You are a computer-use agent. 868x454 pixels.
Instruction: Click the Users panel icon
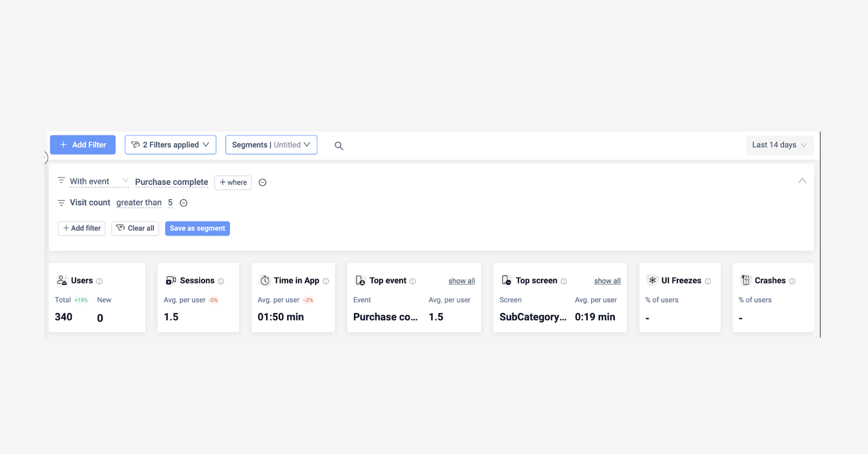(61, 280)
